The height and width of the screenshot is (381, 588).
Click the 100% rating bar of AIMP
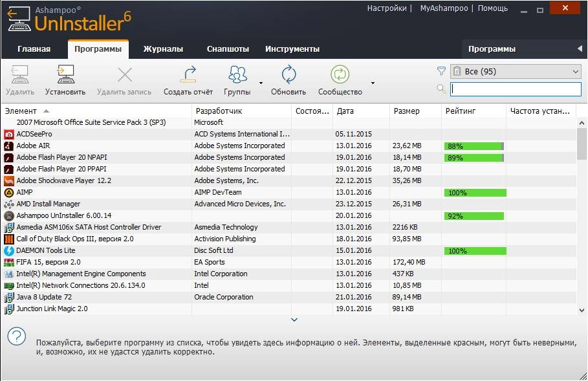(475, 193)
